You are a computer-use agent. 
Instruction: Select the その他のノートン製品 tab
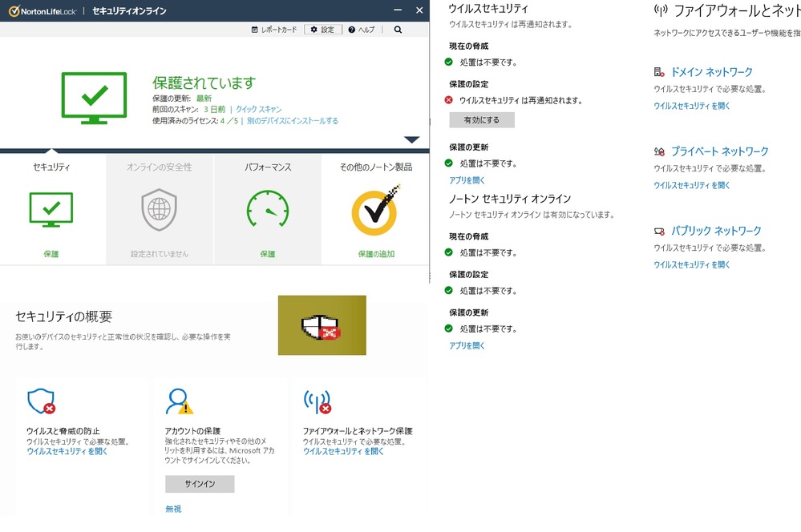376,167
